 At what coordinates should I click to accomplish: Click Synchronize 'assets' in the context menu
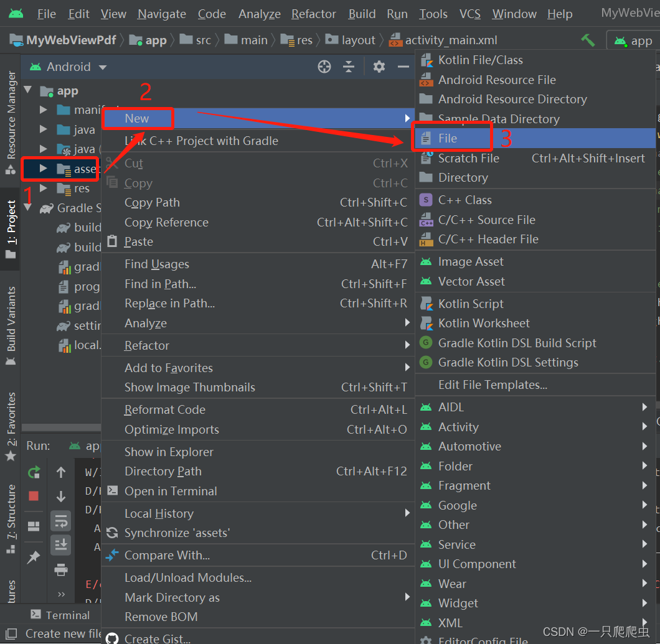point(258,533)
